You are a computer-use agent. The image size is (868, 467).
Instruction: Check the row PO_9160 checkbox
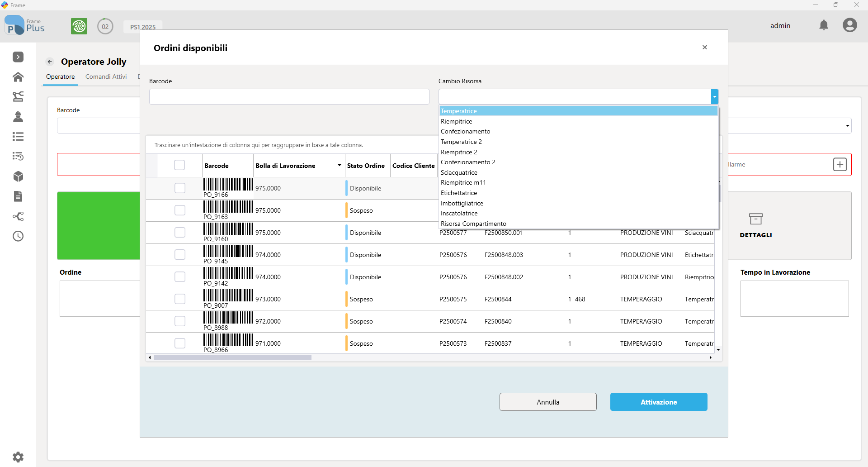(x=180, y=232)
